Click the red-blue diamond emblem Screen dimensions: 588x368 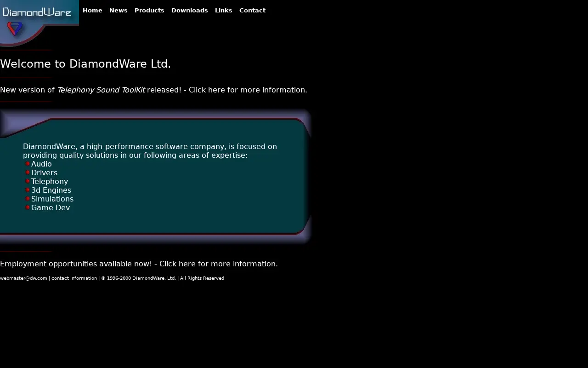coord(15,29)
